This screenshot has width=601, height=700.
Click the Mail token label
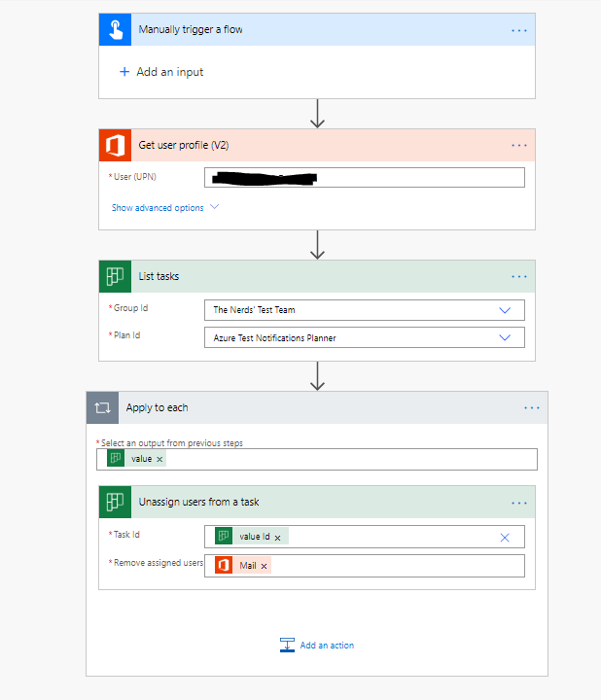[248, 566]
